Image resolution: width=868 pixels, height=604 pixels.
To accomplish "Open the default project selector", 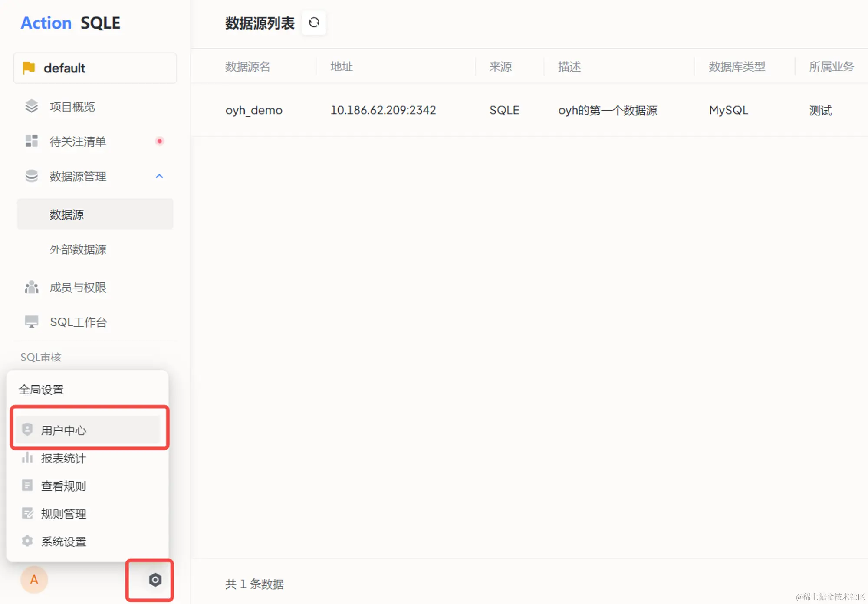I will pos(95,68).
